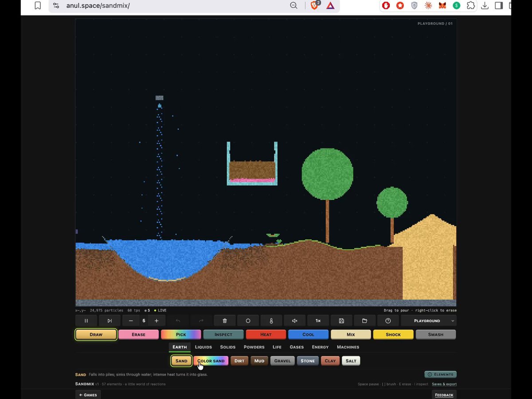Unmute sound with the speaker icon
The image size is (532, 399).
pyautogui.click(x=295, y=321)
